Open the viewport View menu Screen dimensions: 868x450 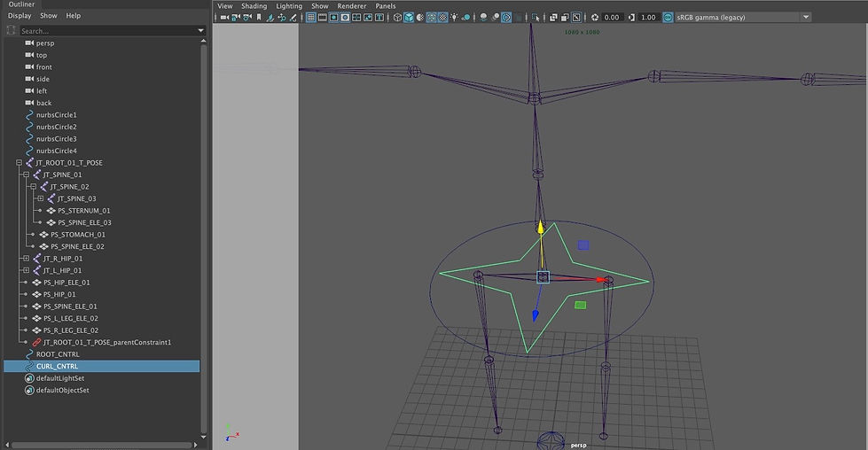(x=224, y=6)
